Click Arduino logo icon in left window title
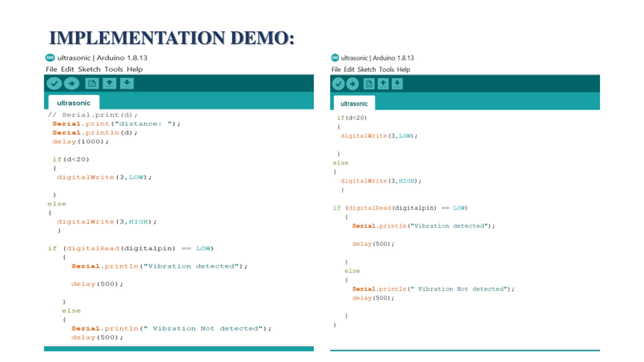Image resolution: width=644 pixels, height=362 pixels. tap(50, 58)
